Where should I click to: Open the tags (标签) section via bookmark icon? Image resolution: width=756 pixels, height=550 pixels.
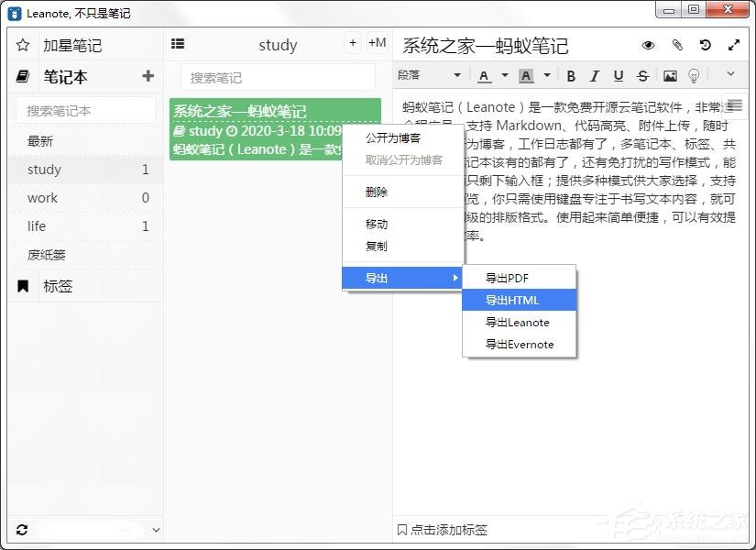[x=22, y=286]
